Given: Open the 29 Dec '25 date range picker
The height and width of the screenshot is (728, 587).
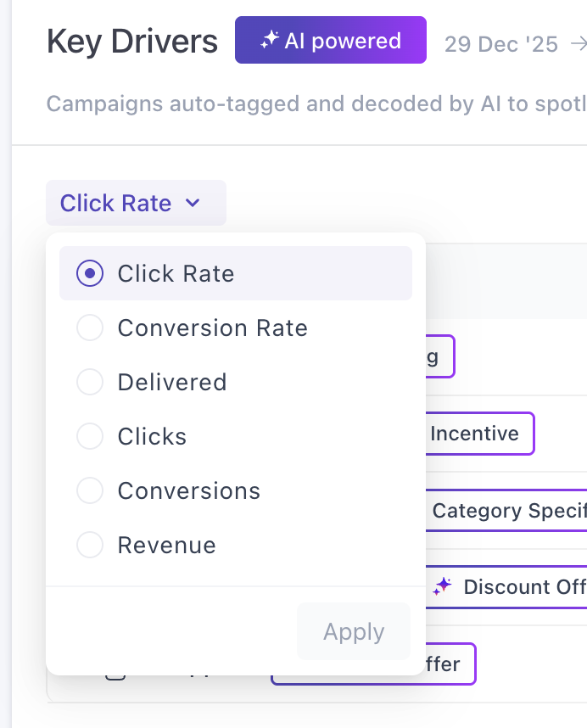Looking at the screenshot, I should click(x=500, y=43).
